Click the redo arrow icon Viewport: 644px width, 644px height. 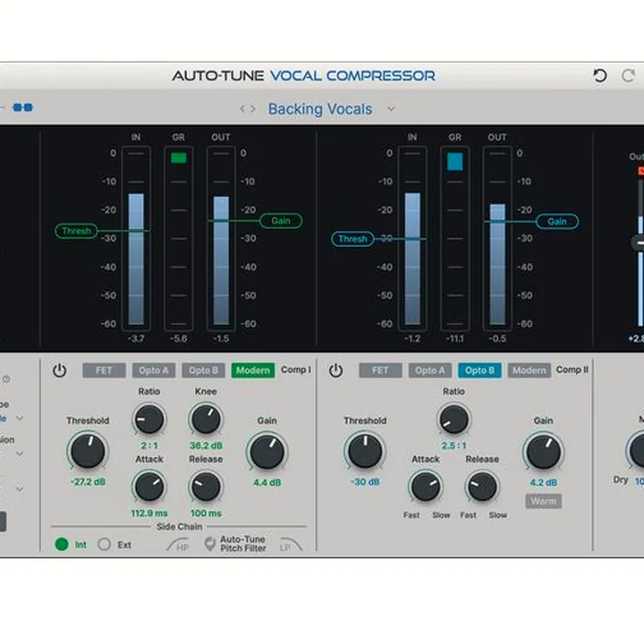coord(628,75)
